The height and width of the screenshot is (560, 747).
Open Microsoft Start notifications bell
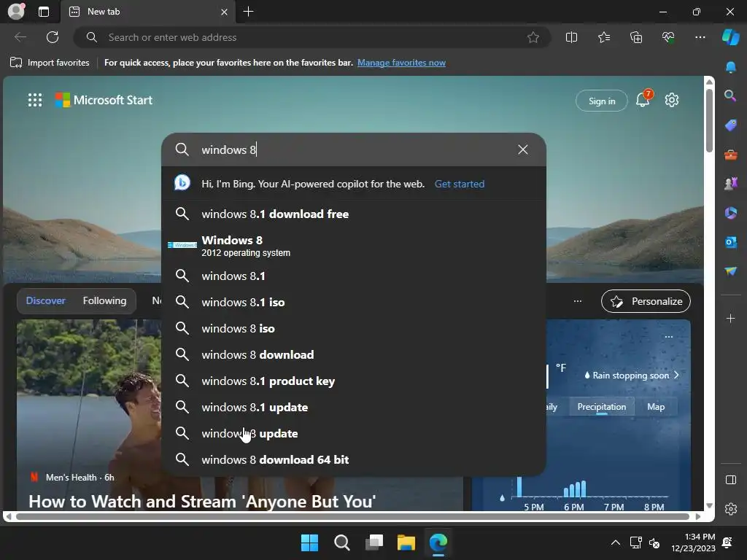tap(643, 99)
